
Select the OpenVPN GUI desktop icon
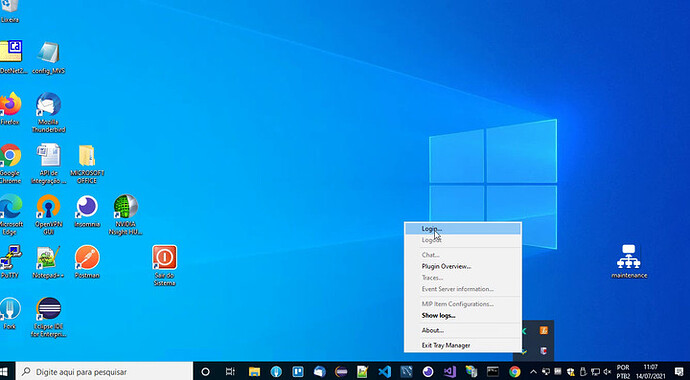tap(49, 215)
